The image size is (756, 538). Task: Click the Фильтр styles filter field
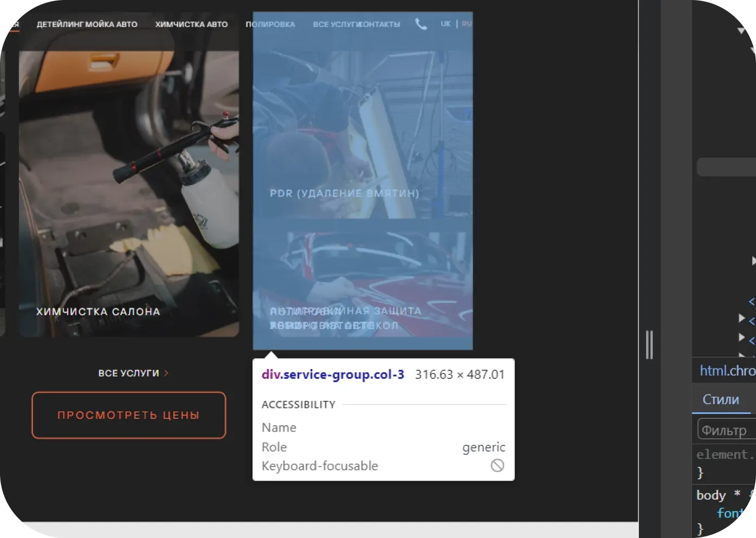pos(726,430)
